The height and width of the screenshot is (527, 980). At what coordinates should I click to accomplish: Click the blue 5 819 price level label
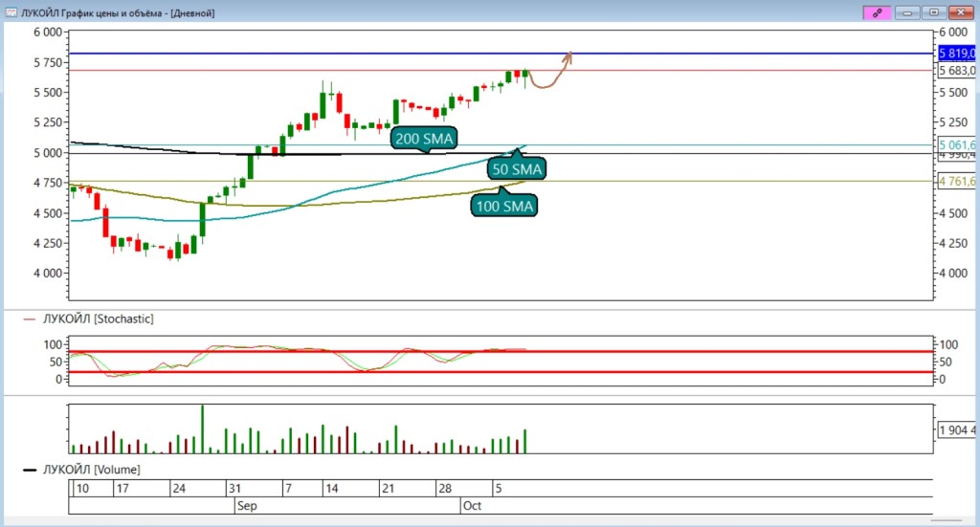click(957, 53)
